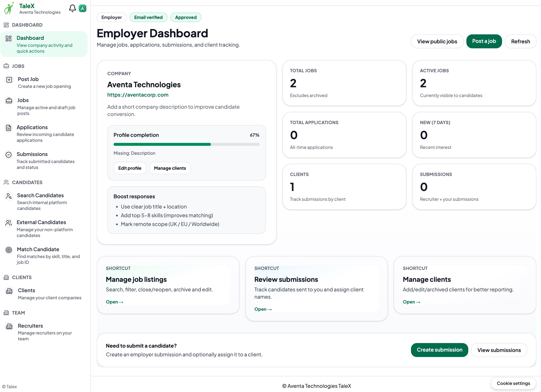The width and height of the screenshot is (541, 392).
Task: Click the Applications sidebar icon
Action: pos(9,128)
